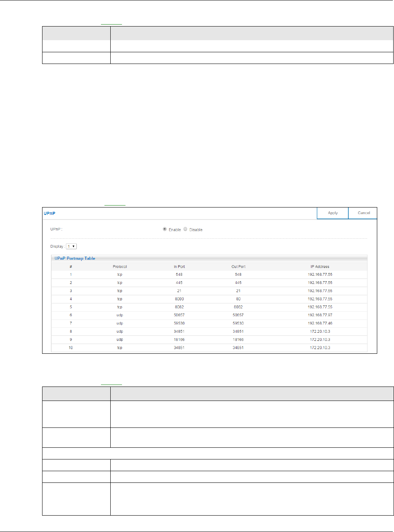Click In Port 21 in row 3
Image resolution: width=394 pixels, height=532 pixels.
click(179, 291)
